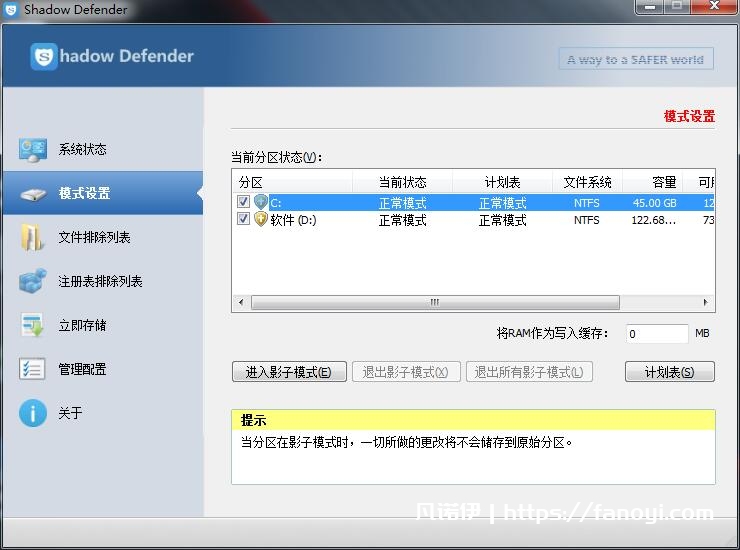The width and height of the screenshot is (740, 550).
Task: Click the yellow shield icon of 软件 (D:)
Action: [261, 219]
